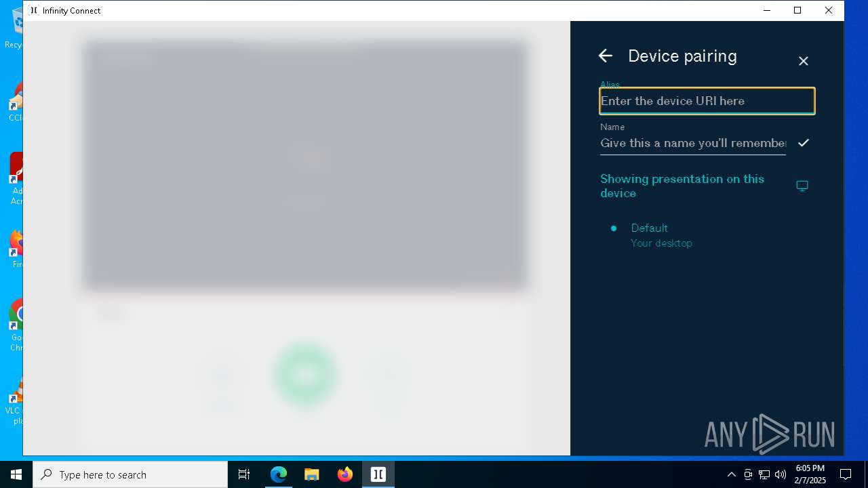868x488 pixels.
Task: Go back using the Device pairing arrow
Action: pos(606,56)
